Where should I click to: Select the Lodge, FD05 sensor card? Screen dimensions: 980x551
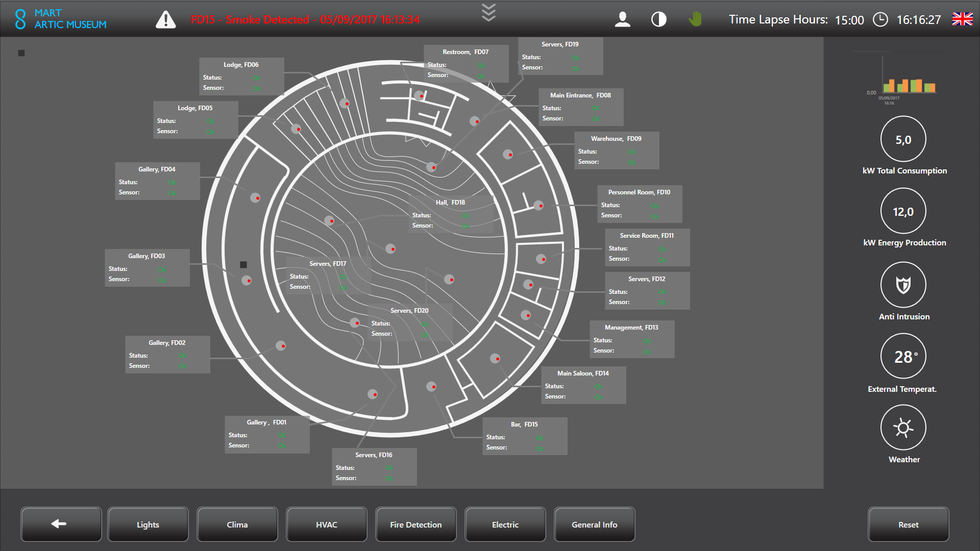pyautogui.click(x=195, y=120)
